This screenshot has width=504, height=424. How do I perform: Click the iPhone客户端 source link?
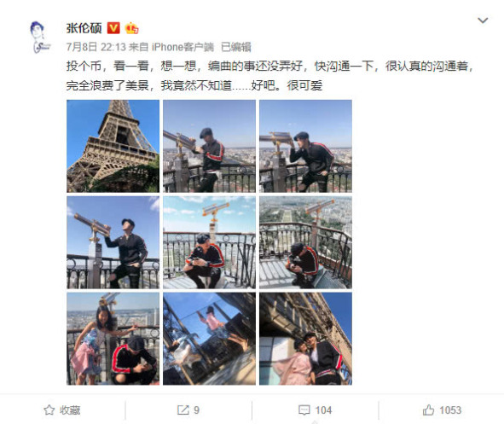tap(182, 47)
